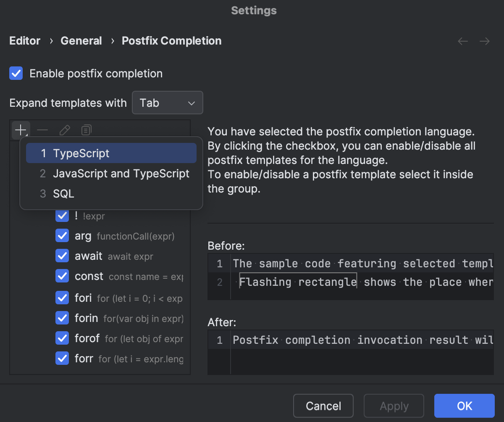Click the remove template minus icon

tap(42, 130)
